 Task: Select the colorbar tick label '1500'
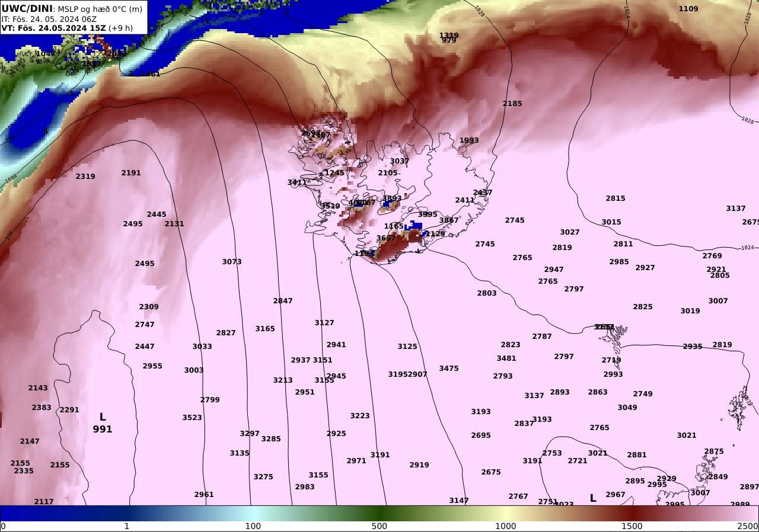click(632, 526)
